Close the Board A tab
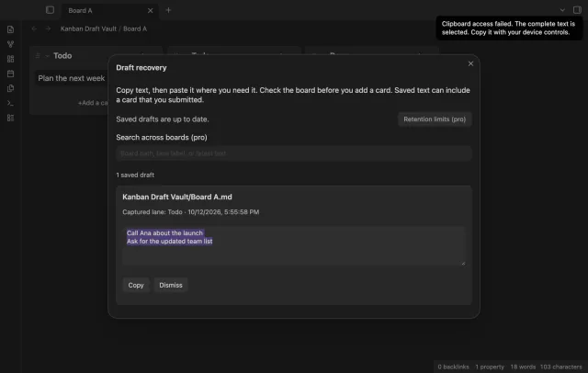Image resolution: width=588 pixels, height=373 pixels. (x=150, y=10)
